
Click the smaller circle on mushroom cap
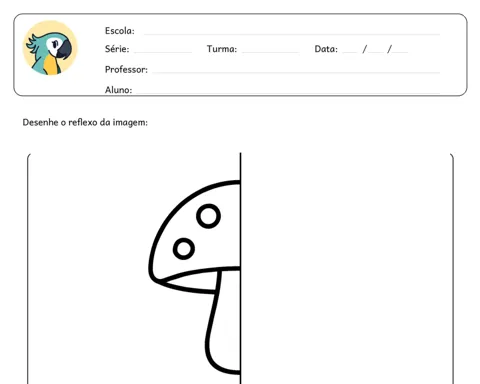click(184, 249)
